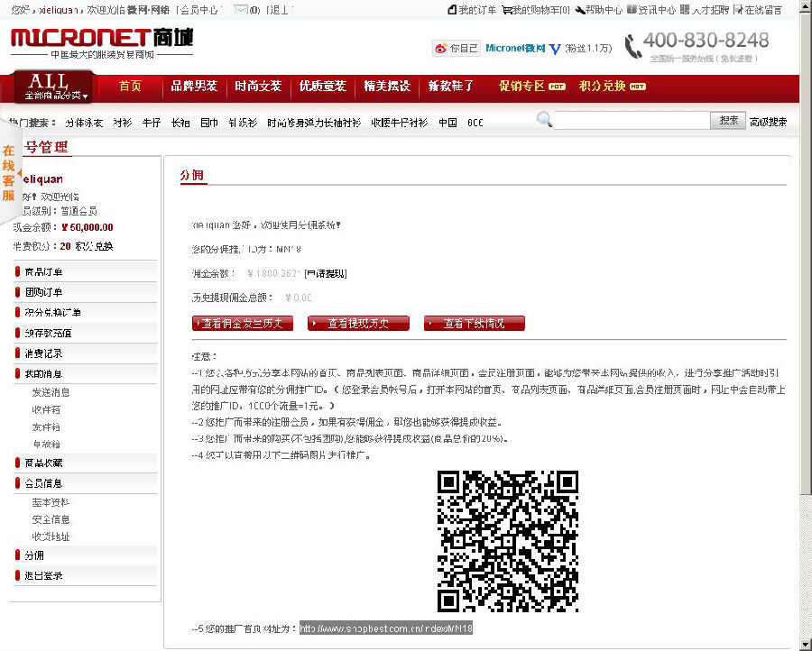Click 安全信息 under 会员信息
This screenshot has width=812, height=651.
(51, 519)
